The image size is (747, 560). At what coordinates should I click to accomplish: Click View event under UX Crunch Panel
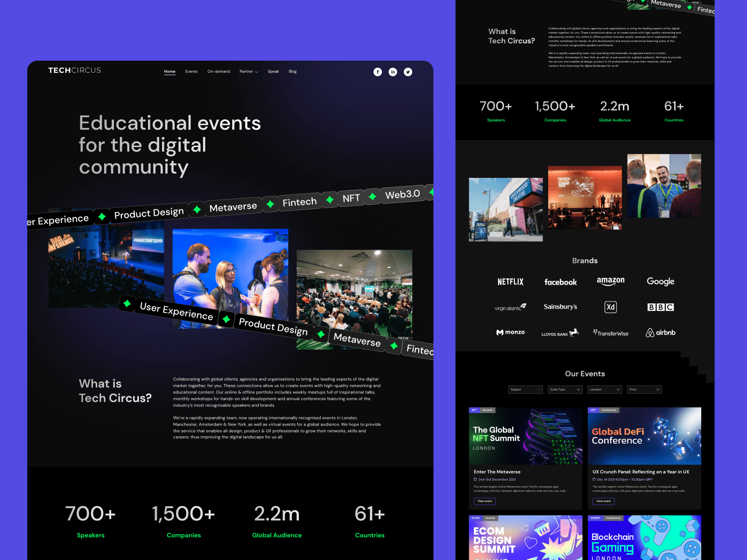point(604,501)
